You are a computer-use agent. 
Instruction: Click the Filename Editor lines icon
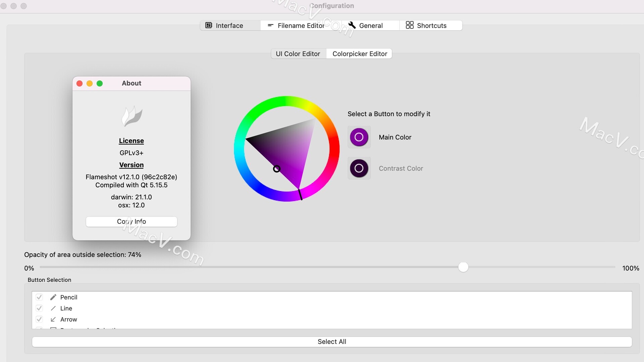(270, 25)
